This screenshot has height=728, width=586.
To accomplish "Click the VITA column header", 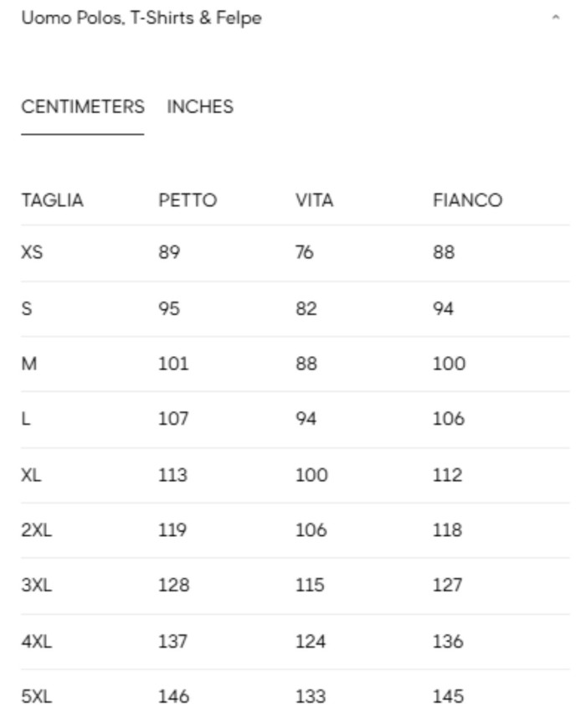I will [314, 201].
